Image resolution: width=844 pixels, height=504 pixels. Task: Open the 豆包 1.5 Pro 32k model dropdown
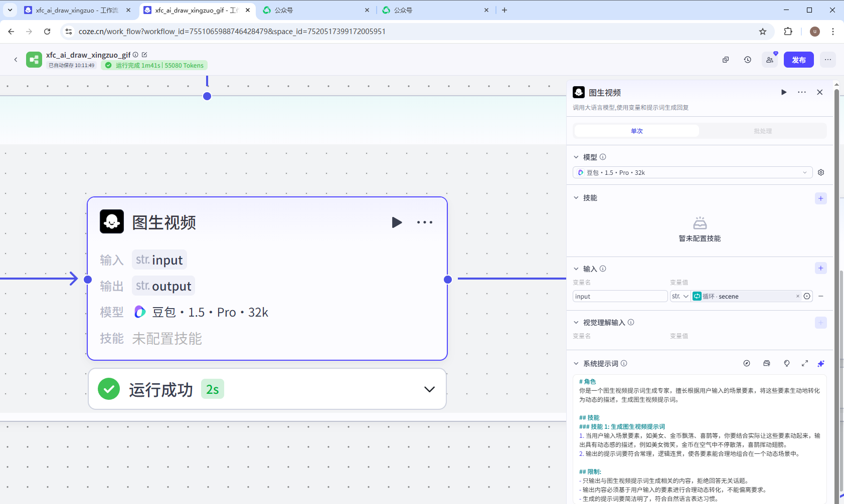[x=692, y=172]
